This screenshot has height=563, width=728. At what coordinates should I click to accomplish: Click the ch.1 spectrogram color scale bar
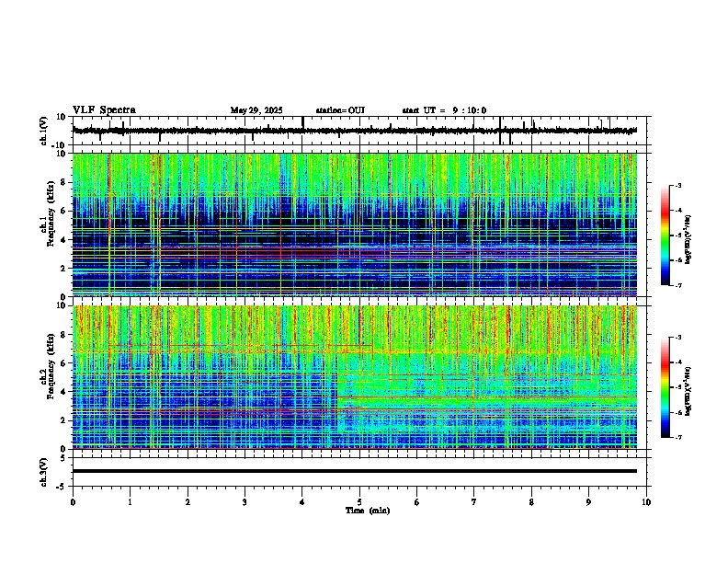click(665, 236)
